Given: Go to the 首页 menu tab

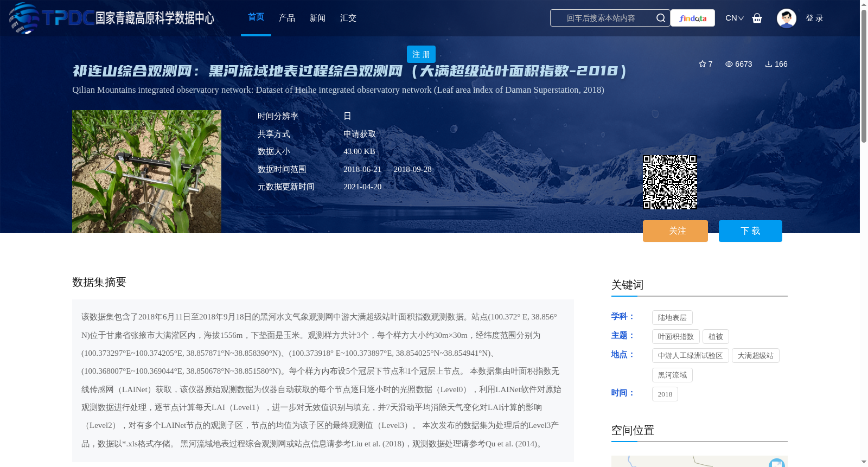Looking at the screenshot, I should (x=256, y=17).
